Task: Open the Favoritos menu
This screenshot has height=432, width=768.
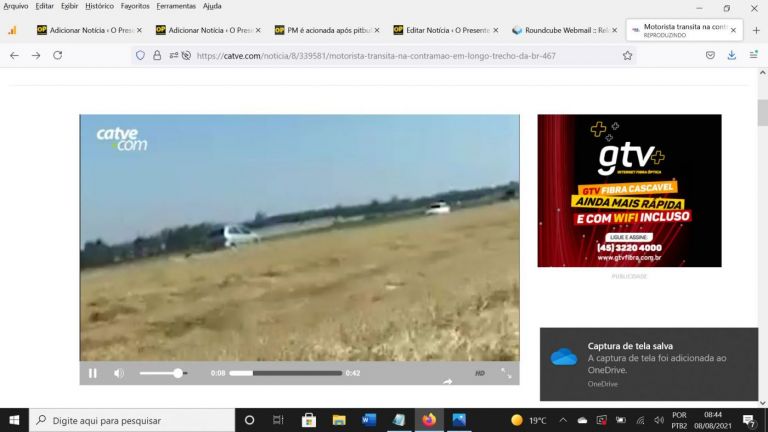Action: pyautogui.click(x=135, y=6)
